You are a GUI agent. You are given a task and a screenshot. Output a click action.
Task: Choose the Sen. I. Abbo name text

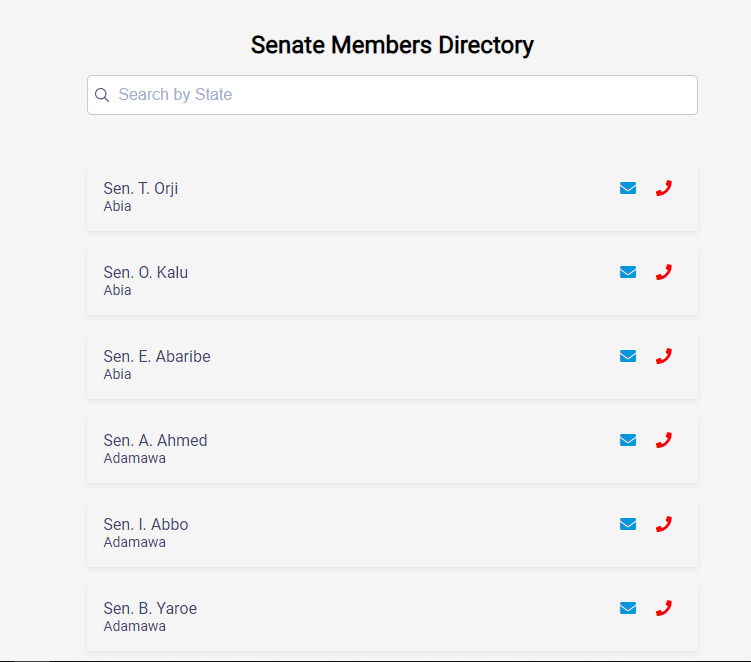[146, 525]
